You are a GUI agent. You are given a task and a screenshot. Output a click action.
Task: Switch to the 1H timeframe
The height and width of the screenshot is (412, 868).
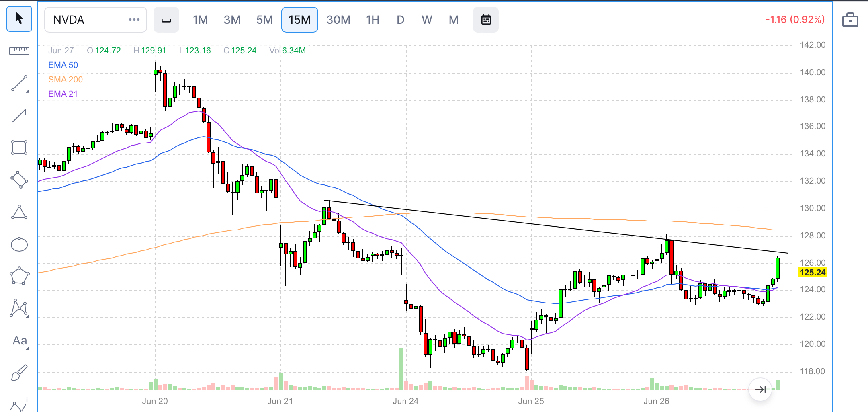372,19
